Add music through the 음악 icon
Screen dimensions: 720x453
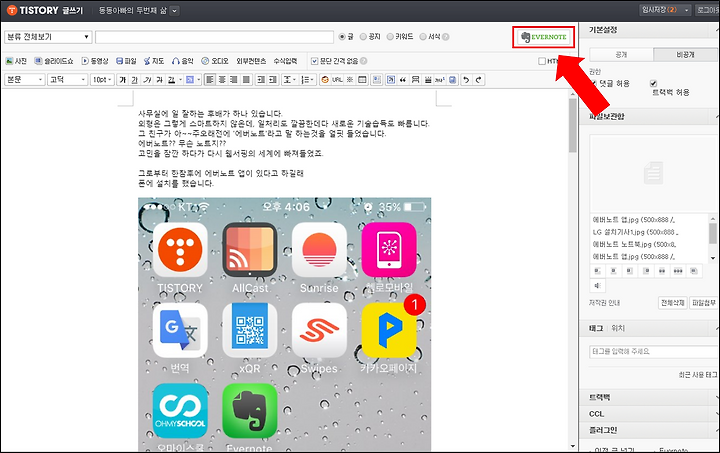coord(183,61)
